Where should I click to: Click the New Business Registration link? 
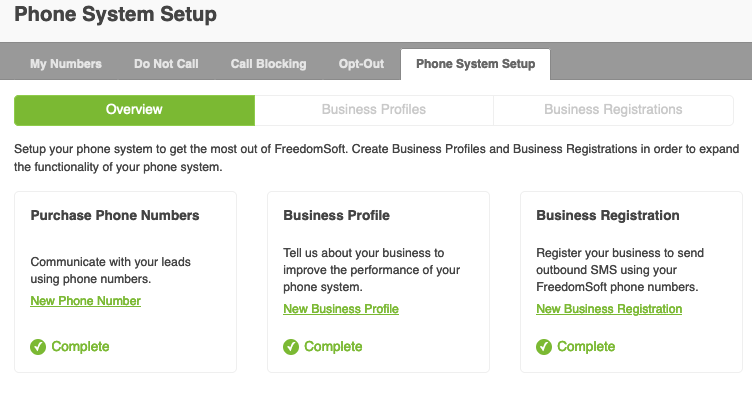609,309
